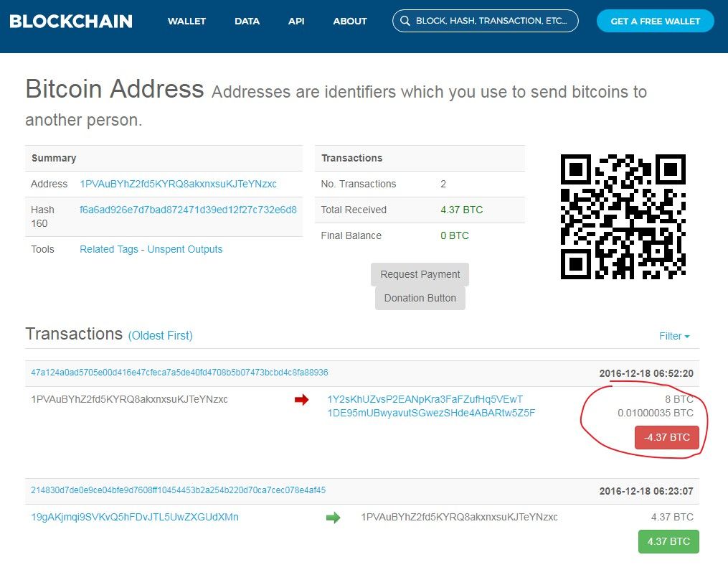Click the Donation Button
Viewport: 728px width, 575px height.
[x=420, y=299]
